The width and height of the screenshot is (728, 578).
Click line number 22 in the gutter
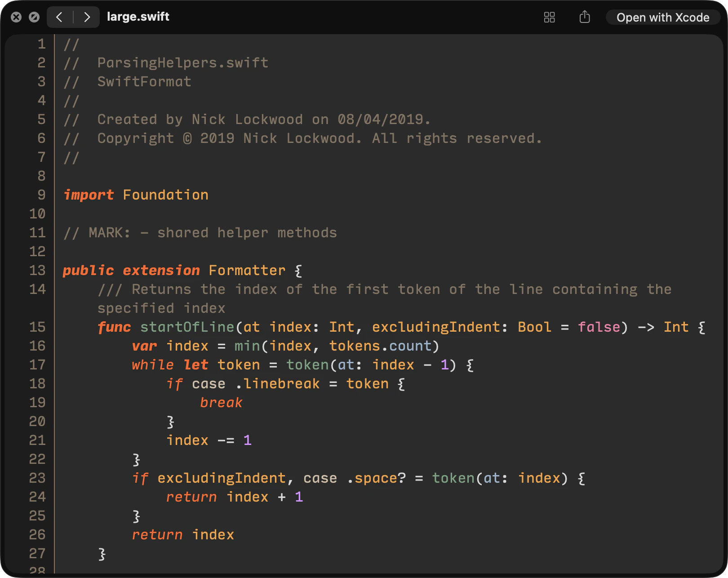click(37, 459)
